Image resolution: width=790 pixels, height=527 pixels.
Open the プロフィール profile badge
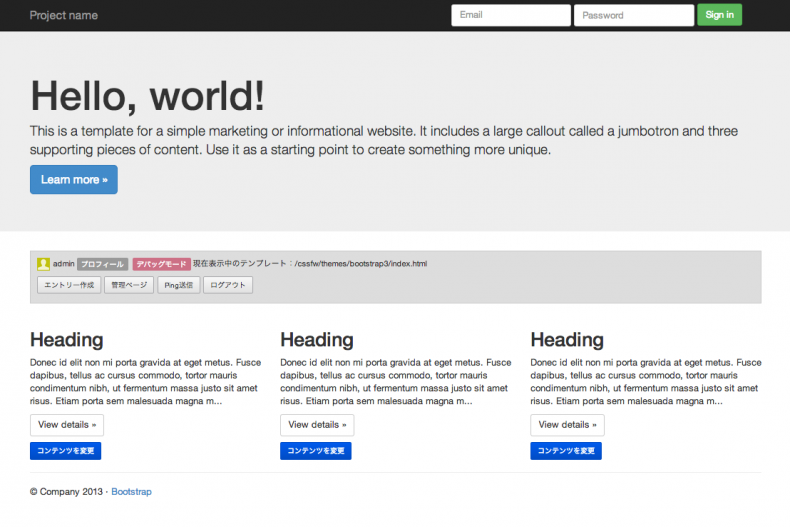point(102,264)
